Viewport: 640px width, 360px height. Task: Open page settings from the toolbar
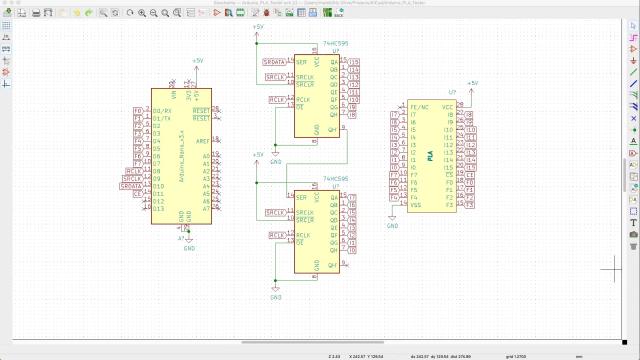pos(22,13)
